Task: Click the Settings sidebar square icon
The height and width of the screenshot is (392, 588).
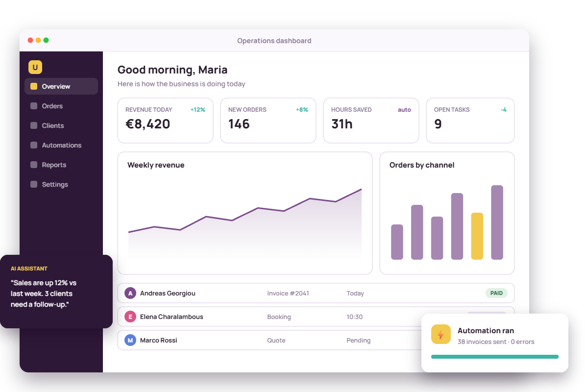Action: (34, 184)
